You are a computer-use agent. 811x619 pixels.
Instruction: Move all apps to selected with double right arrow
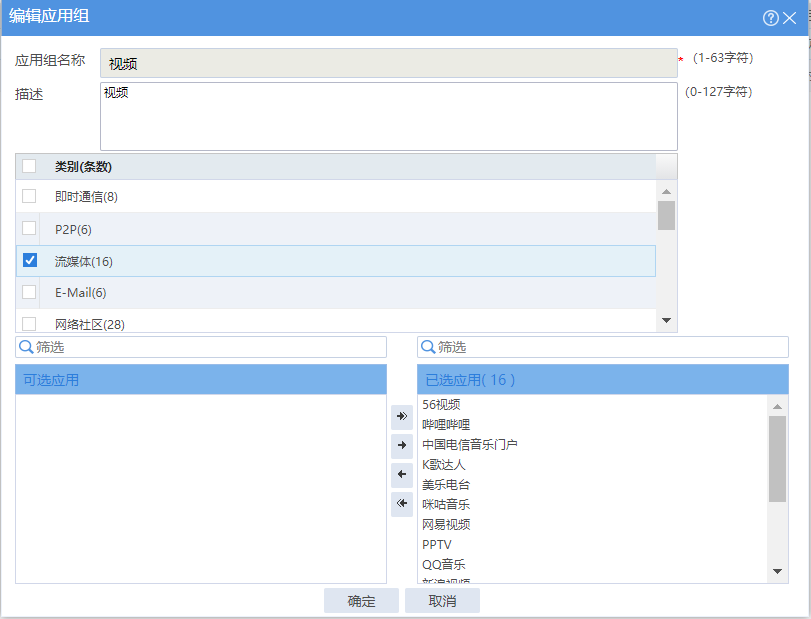(402, 416)
